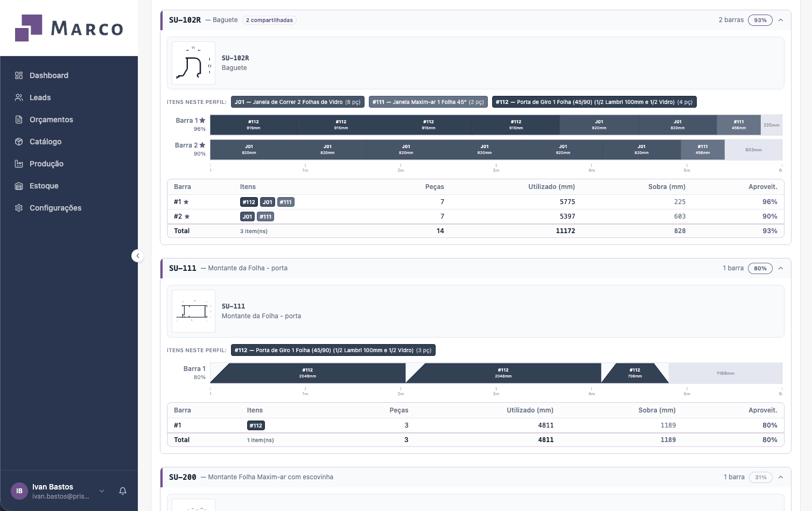Click the Leads people icon

[x=19, y=97]
